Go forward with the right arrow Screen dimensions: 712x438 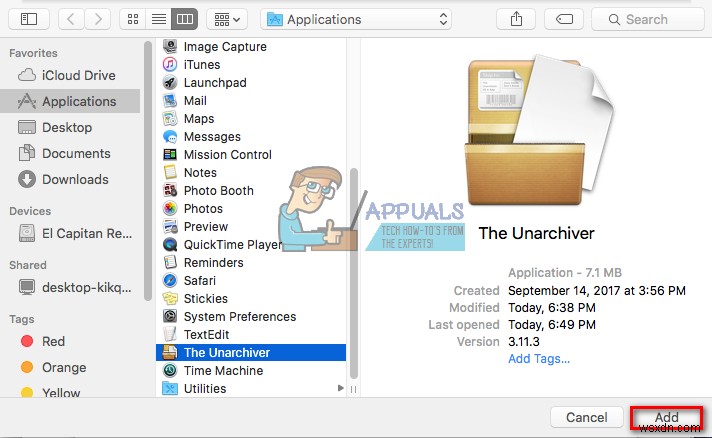tap(98, 20)
